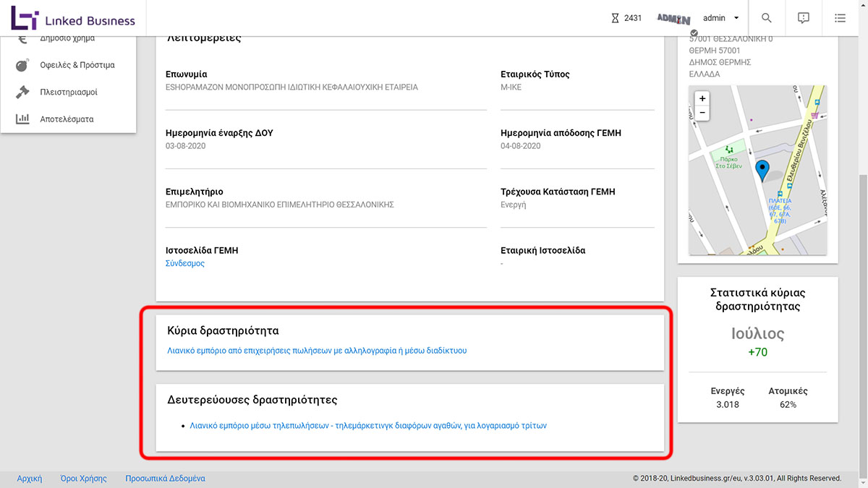Viewport: 868px width, 488px height.
Task: Click the Ημερομηνία έναρξης ΔΟΥ label
Action: pos(219,133)
